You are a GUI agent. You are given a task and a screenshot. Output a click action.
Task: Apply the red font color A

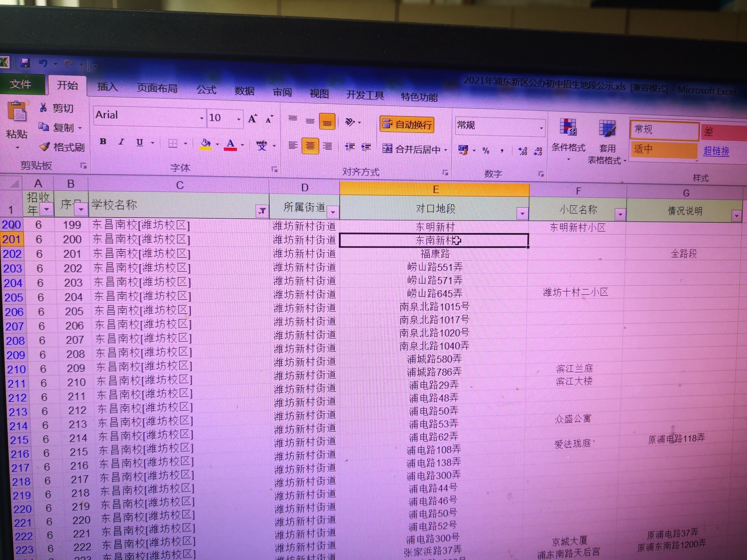tap(230, 145)
